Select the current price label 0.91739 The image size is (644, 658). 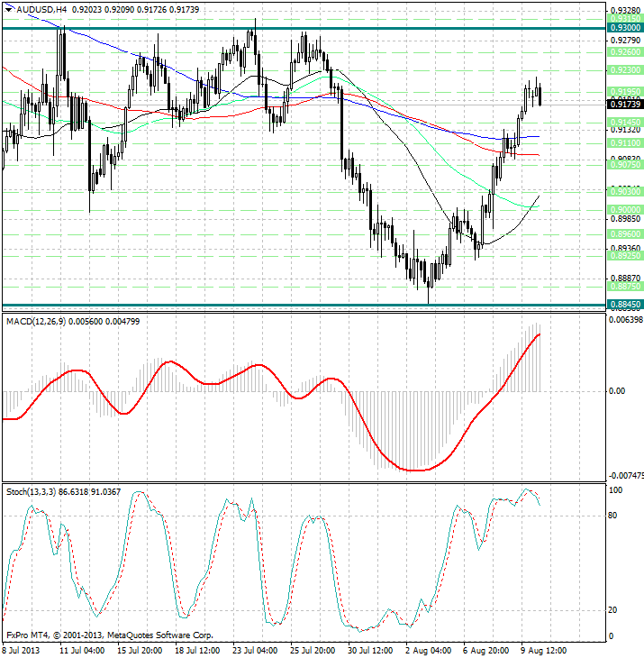[x=622, y=105]
